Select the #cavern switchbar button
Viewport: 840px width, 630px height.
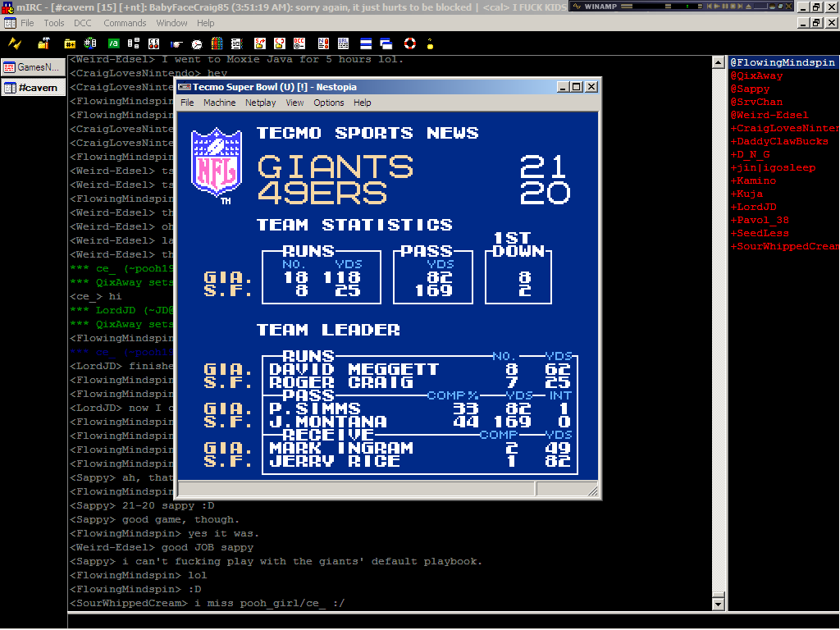[x=33, y=88]
